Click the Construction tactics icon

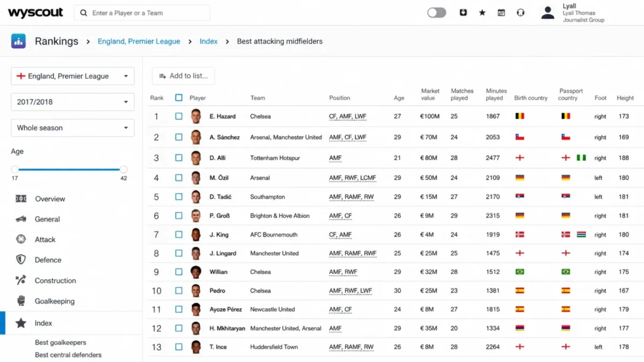(21, 280)
